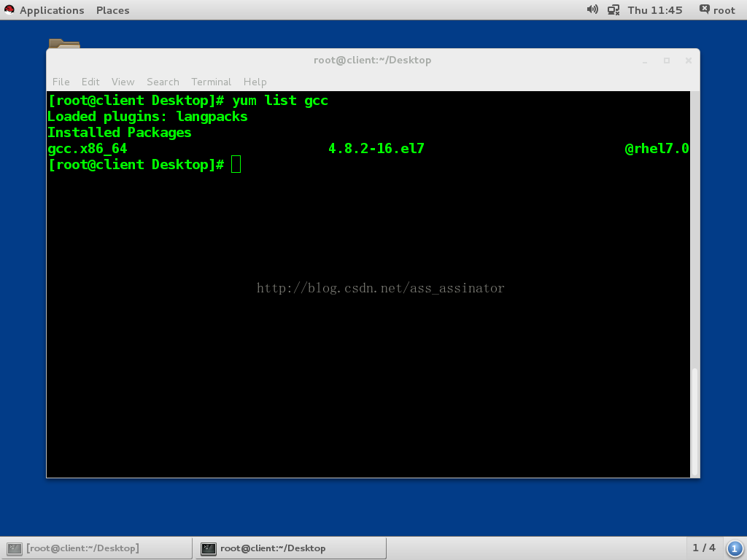Close the terminal window

pyautogui.click(x=689, y=61)
